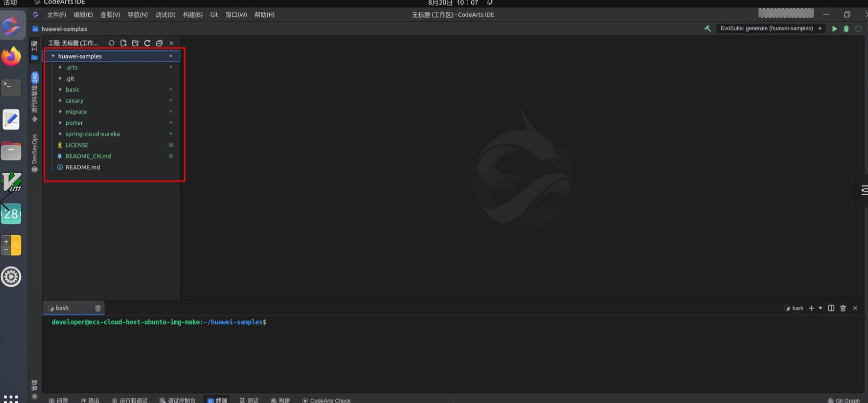Click the huawei-samples breadcrumb folder
Viewport: 868px width, 403px height.
[x=60, y=29]
